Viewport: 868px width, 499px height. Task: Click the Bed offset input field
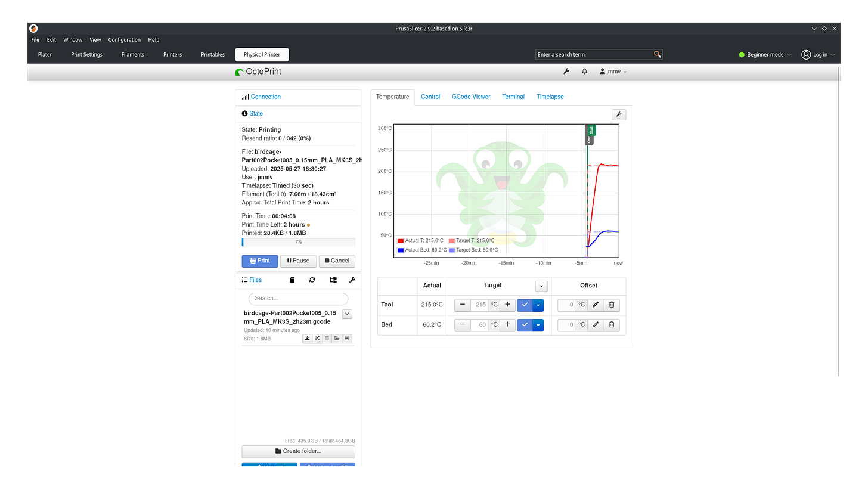coord(566,325)
